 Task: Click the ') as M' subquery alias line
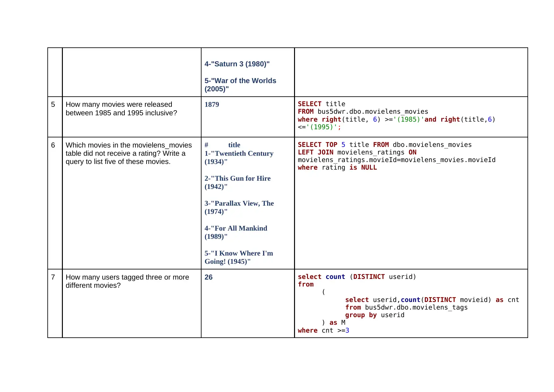coord(334,323)
